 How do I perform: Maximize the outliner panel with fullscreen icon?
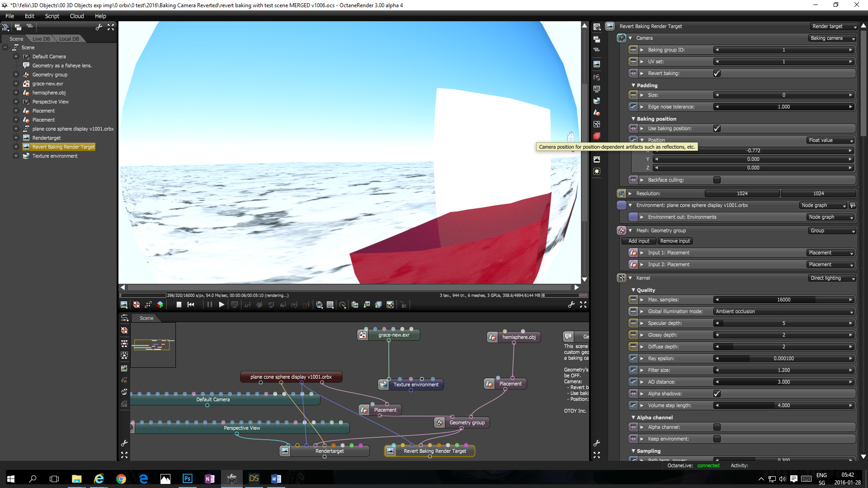[111, 27]
